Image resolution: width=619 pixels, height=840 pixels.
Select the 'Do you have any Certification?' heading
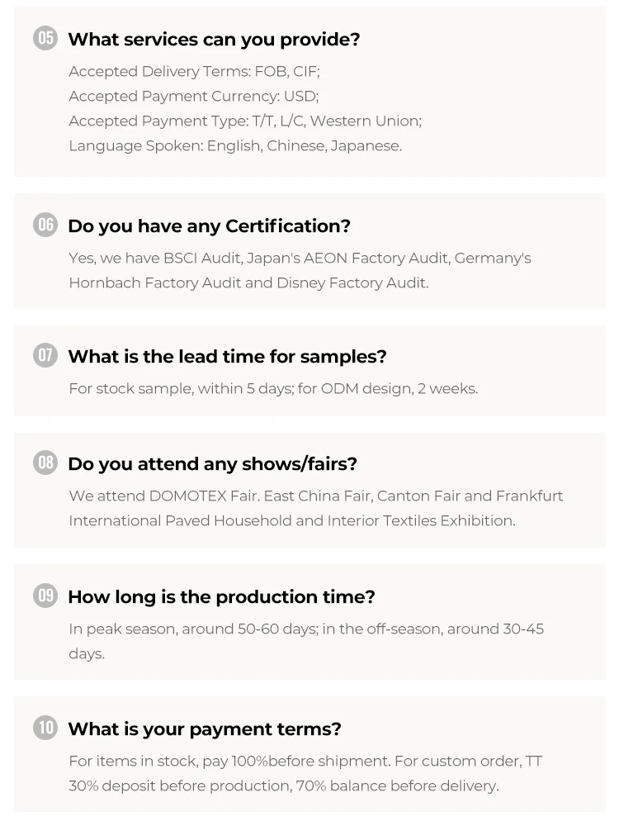pyautogui.click(x=209, y=226)
